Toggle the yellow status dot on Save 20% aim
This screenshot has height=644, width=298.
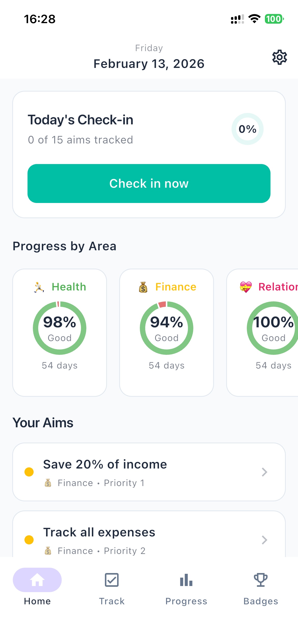29,472
